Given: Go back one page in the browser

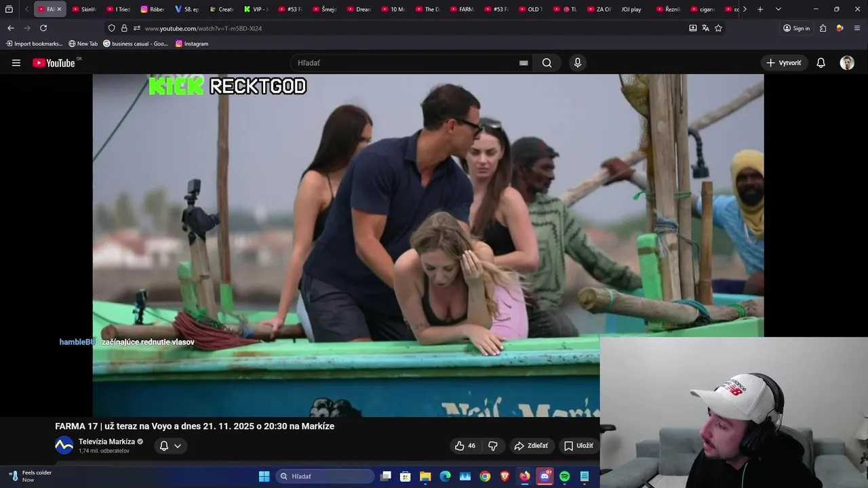Looking at the screenshot, I should [10, 28].
